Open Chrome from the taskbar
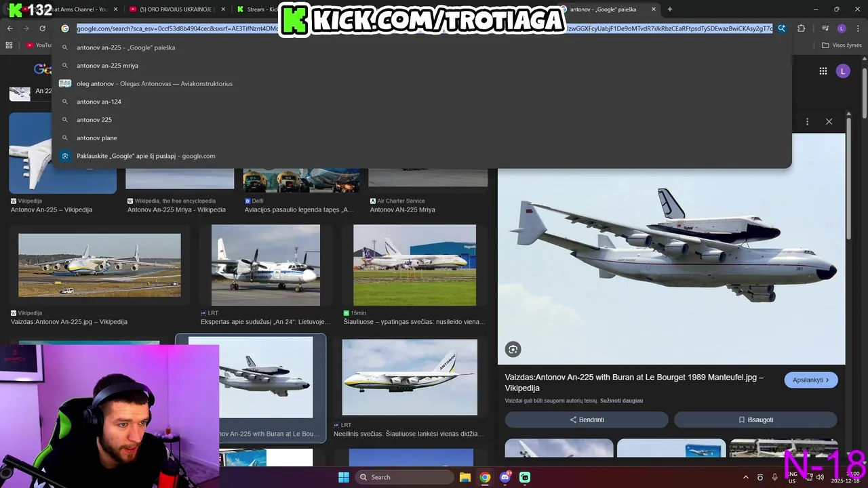The image size is (868, 488). coord(485,477)
